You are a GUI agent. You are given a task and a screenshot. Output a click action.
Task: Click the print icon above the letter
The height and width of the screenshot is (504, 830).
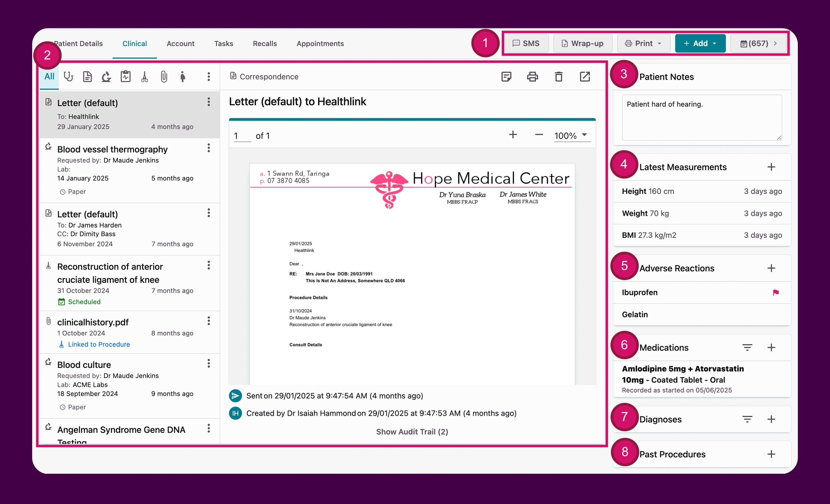coord(532,77)
